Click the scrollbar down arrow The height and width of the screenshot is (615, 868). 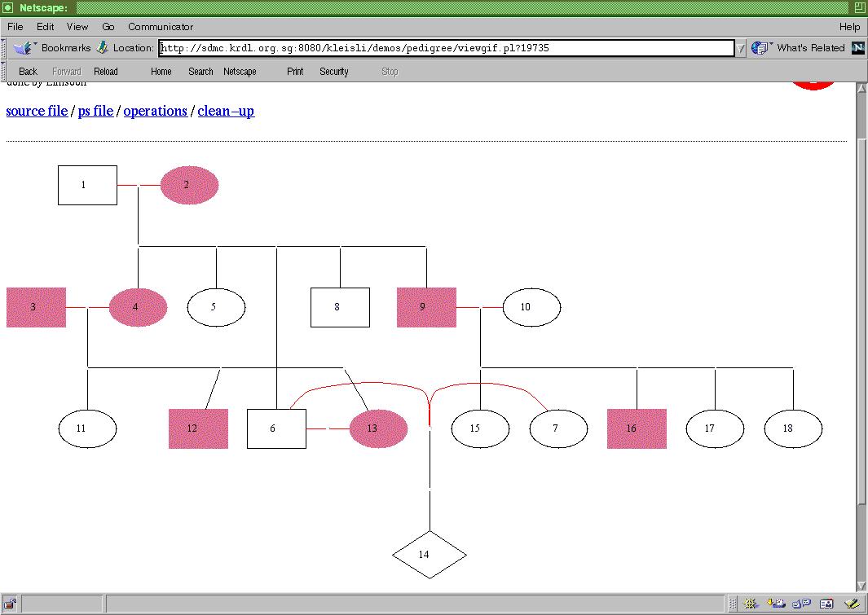[x=861, y=586]
